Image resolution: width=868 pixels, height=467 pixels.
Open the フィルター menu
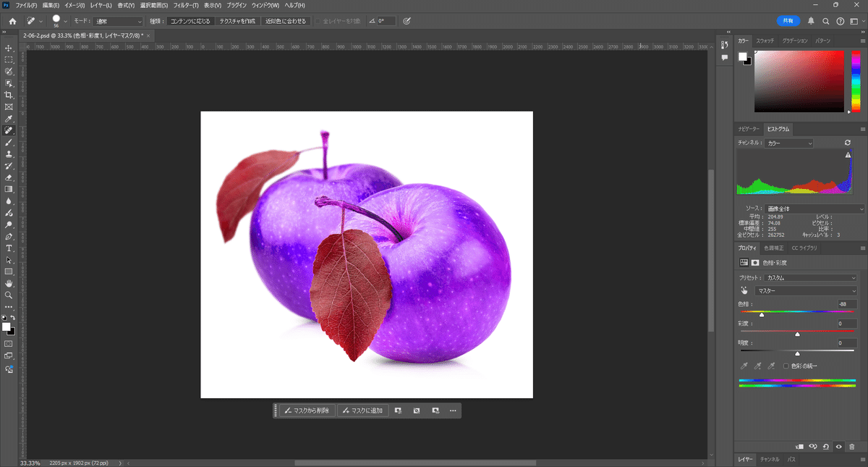pyautogui.click(x=184, y=5)
